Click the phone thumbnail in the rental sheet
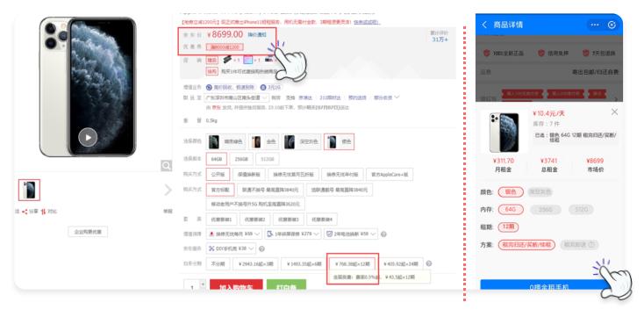Image resolution: width=644 pixels, height=317 pixels. pos(504,132)
